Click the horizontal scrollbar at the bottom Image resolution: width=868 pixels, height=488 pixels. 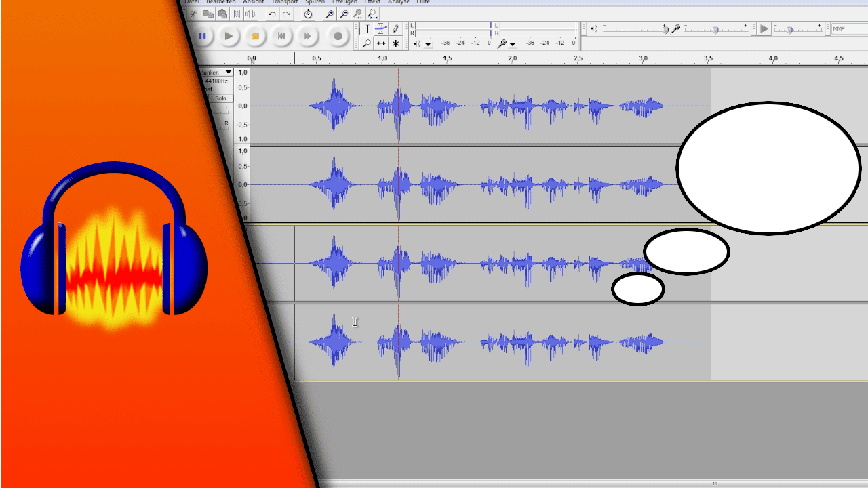(x=593, y=483)
